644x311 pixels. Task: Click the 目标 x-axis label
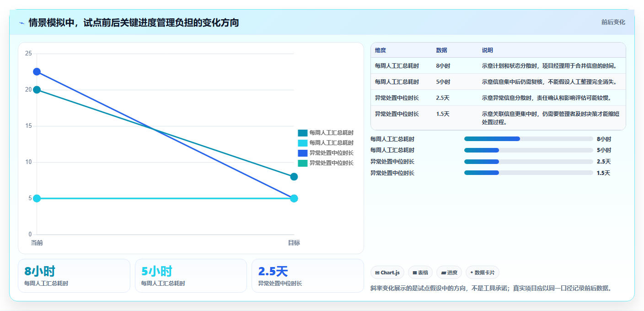coord(294,243)
